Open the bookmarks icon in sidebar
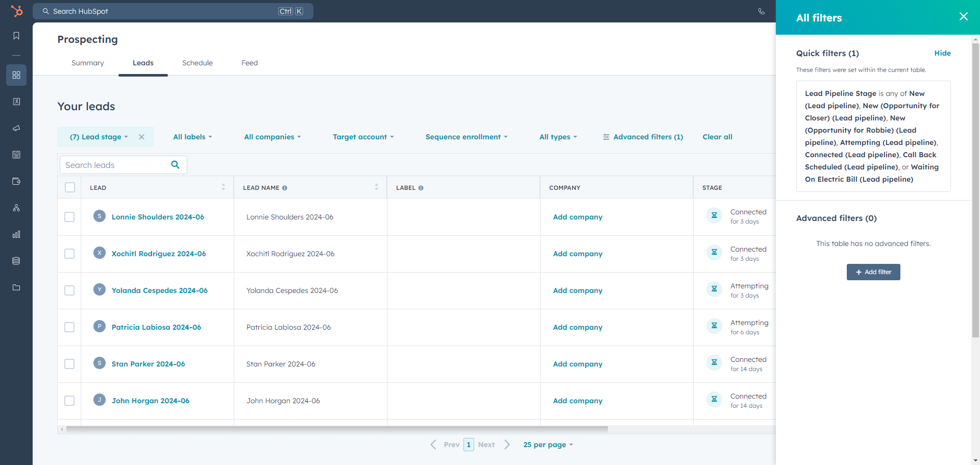The height and width of the screenshot is (465, 980). click(x=16, y=36)
